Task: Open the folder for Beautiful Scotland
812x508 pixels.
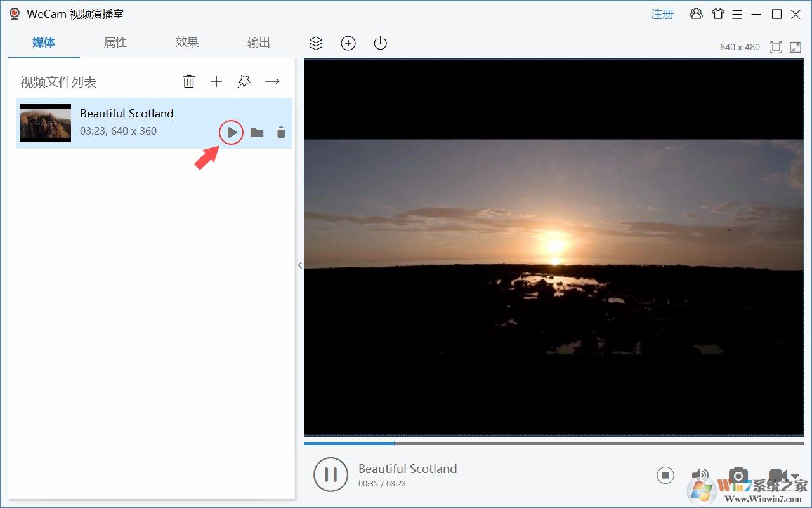Action: tap(257, 132)
